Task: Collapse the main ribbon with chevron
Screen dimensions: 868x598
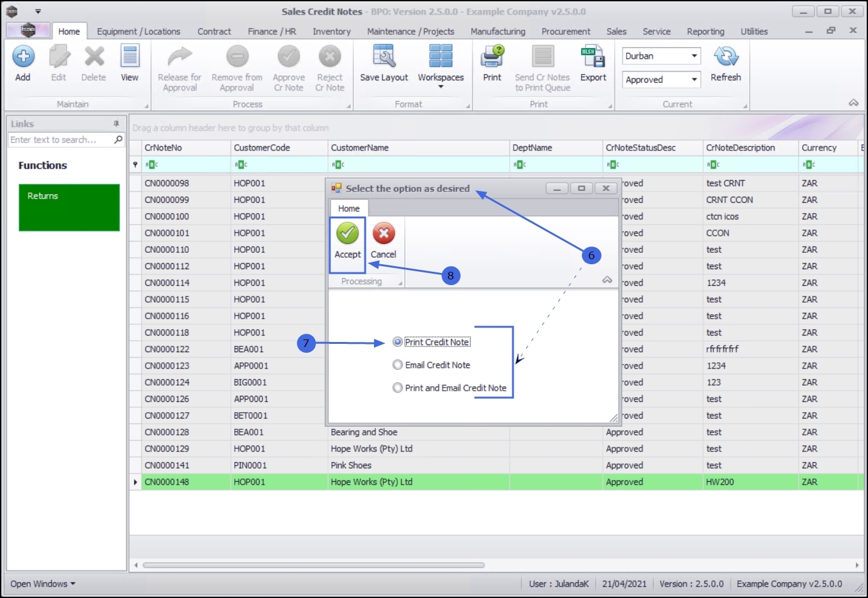Action: 853,103
